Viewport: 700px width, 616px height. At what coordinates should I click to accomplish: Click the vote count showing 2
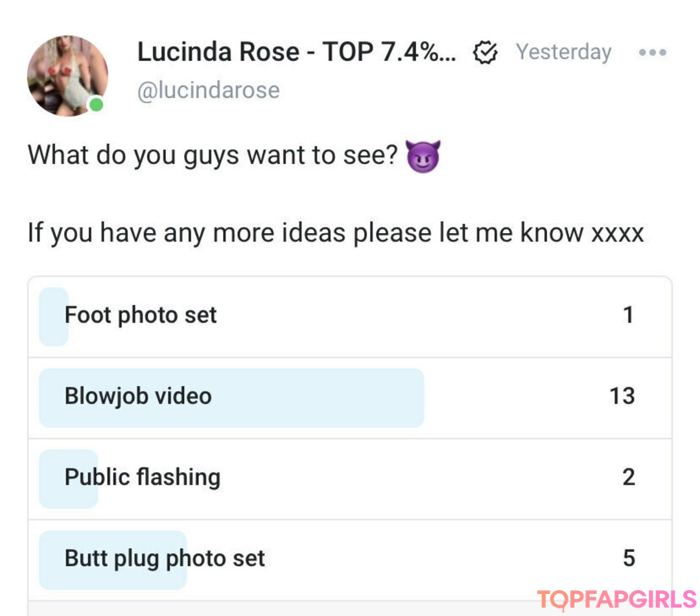point(628,477)
